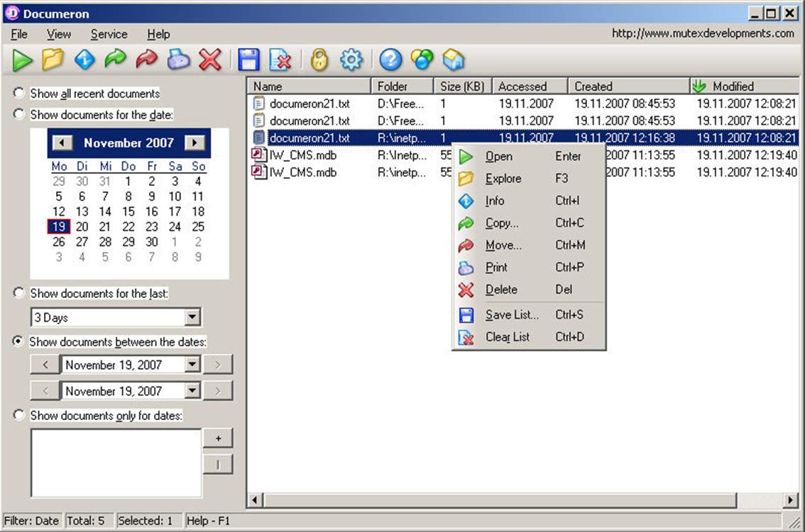Expand the '3 Days' period dropdown

pyautogui.click(x=192, y=317)
